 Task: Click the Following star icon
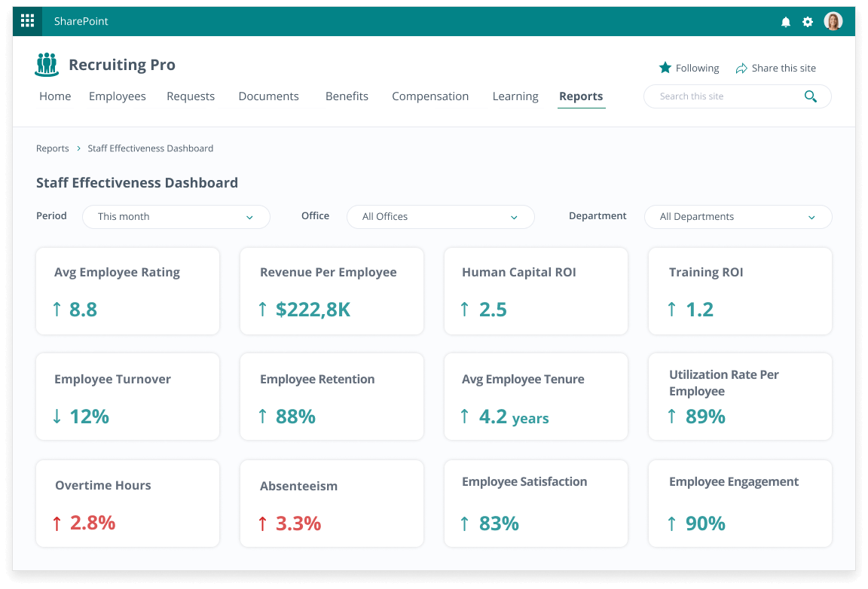tap(665, 68)
